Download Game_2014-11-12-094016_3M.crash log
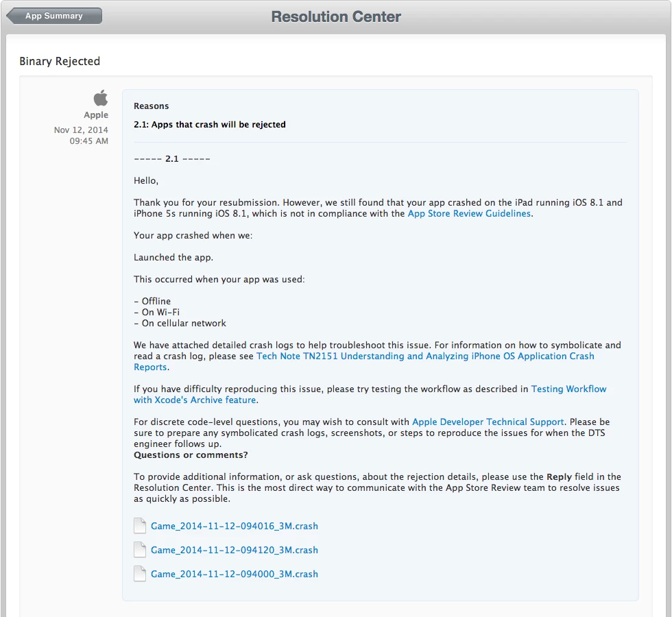The width and height of the screenshot is (672, 617). (x=235, y=527)
